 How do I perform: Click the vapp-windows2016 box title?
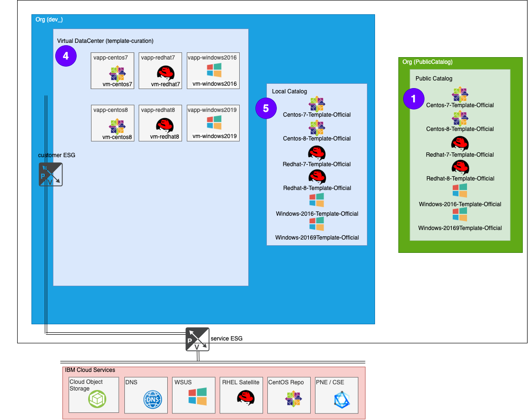point(212,57)
